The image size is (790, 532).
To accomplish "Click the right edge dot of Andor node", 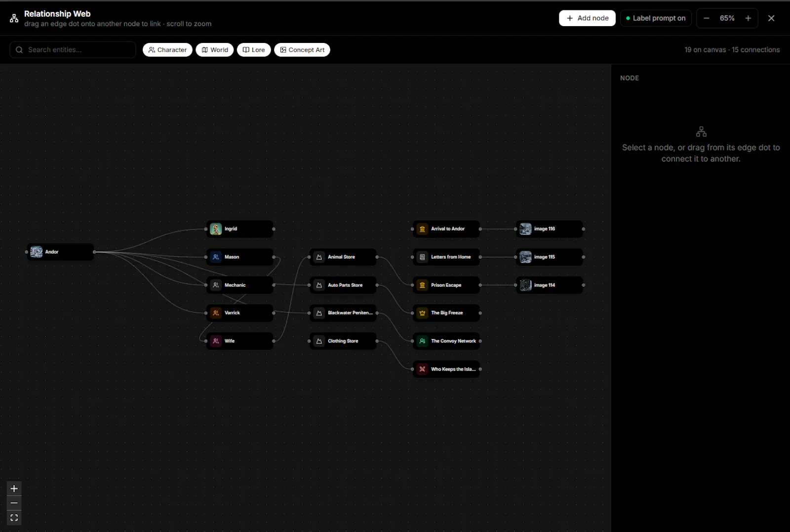I will click(x=94, y=252).
